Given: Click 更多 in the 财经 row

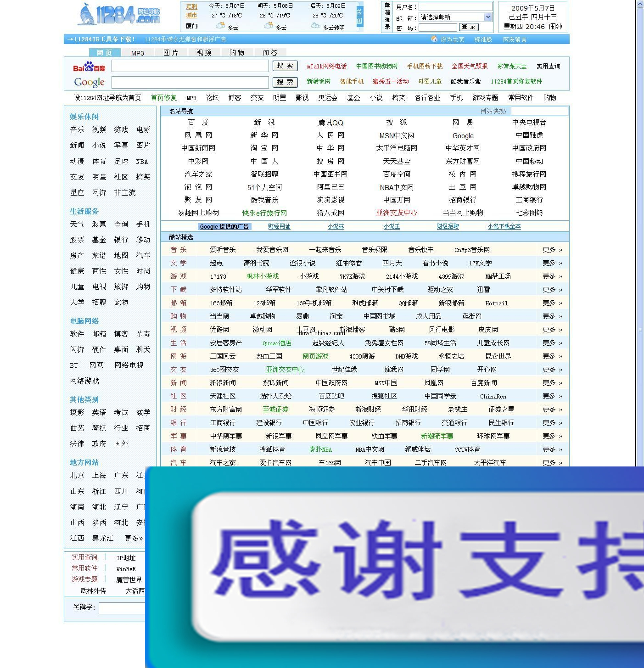Looking at the screenshot, I should [x=552, y=410].
